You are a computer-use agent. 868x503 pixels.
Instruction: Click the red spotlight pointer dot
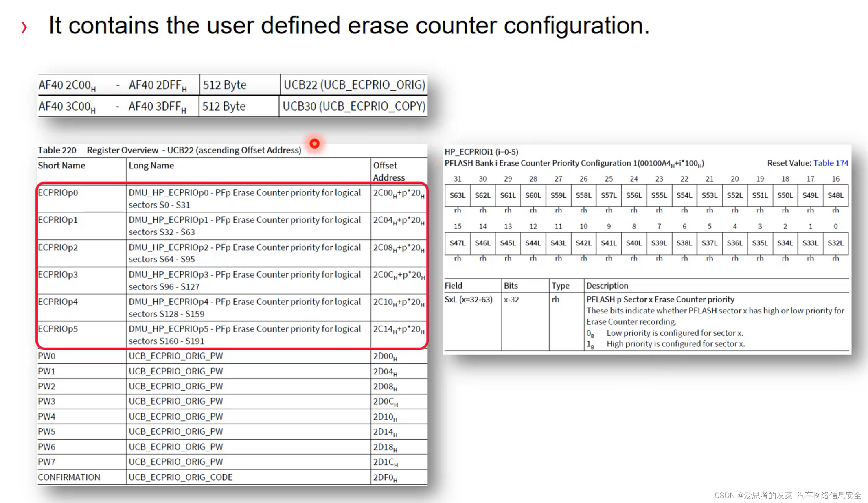click(x=314, y=143)
